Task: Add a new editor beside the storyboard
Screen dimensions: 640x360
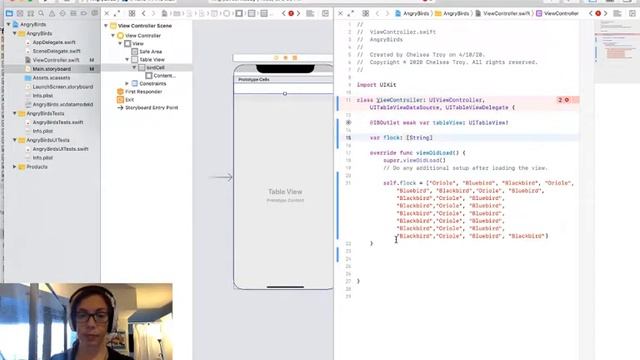Action: [x=325, y=13]
